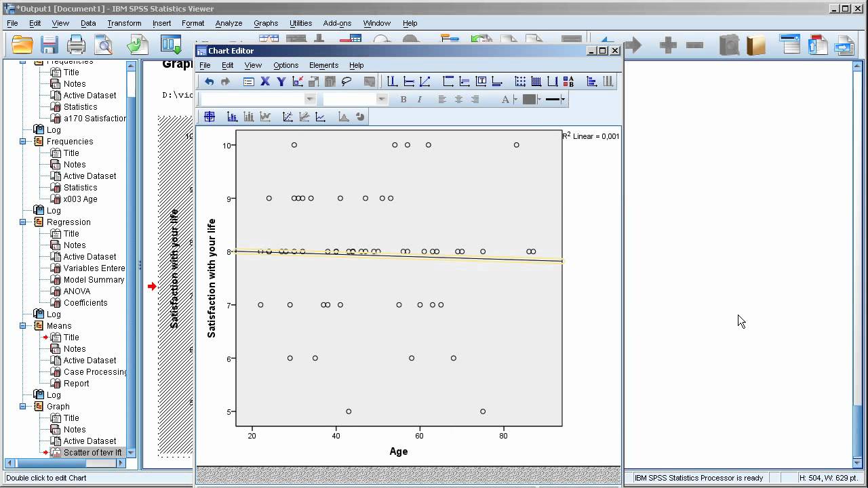868x488 pixels.
Task: Open Print Preview magnifier icon
Action: (104, 45)
